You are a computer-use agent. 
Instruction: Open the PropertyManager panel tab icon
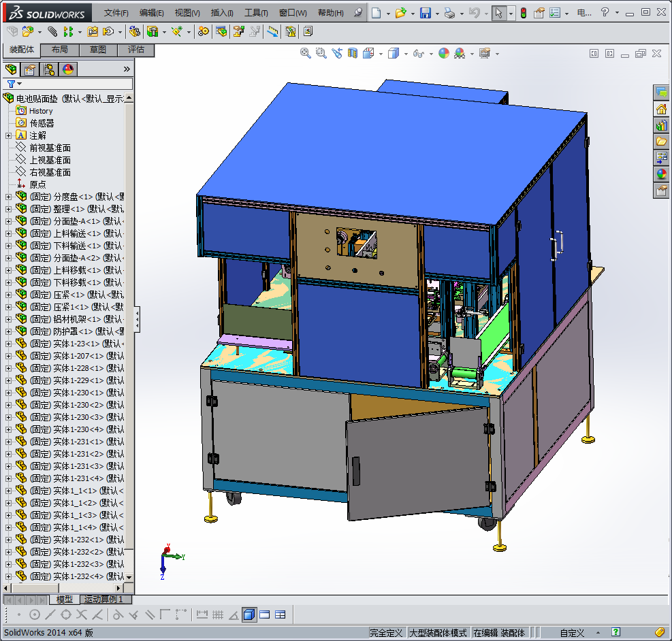(29, 69)
